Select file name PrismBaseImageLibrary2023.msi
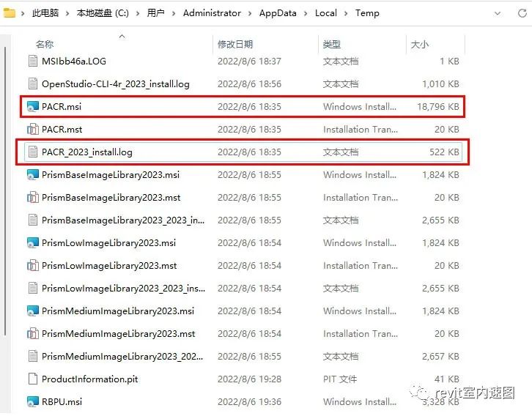The width and height of the screenshot is (532, 416). coord(111,174)
